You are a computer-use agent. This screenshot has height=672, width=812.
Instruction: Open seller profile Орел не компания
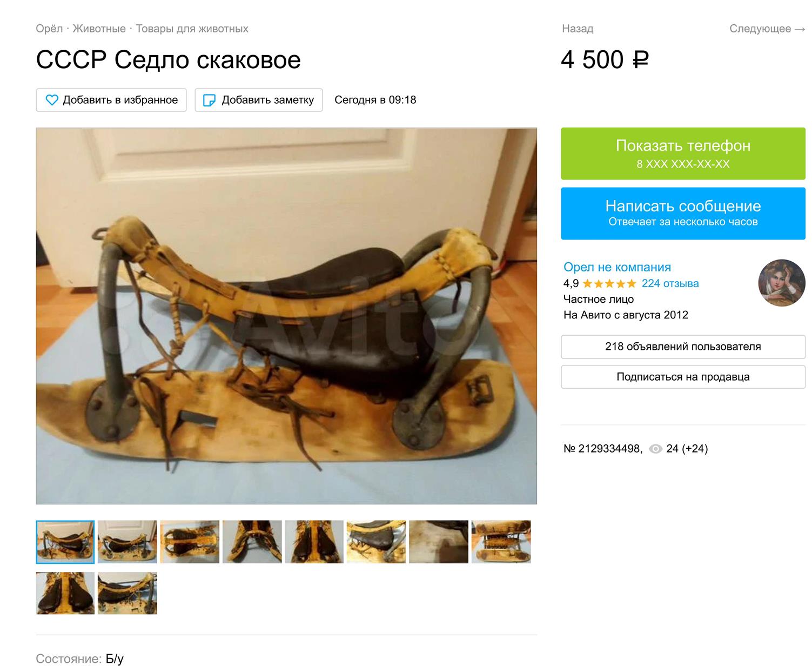617,267
